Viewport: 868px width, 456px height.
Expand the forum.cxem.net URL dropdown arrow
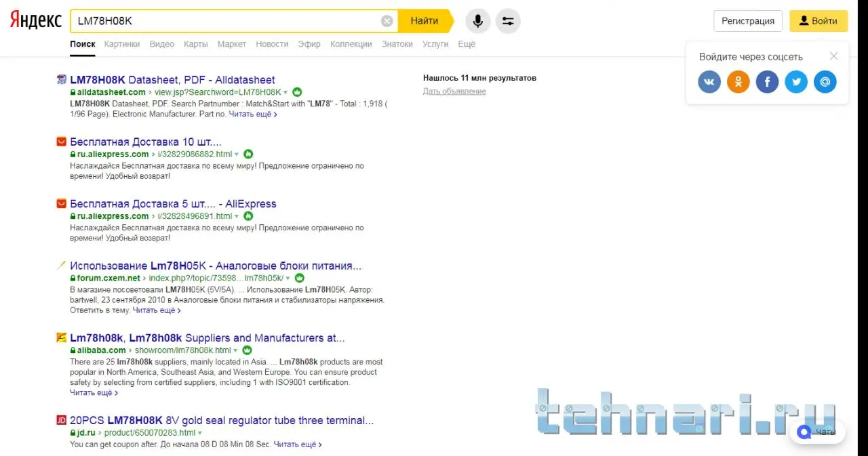coord(288,278)
